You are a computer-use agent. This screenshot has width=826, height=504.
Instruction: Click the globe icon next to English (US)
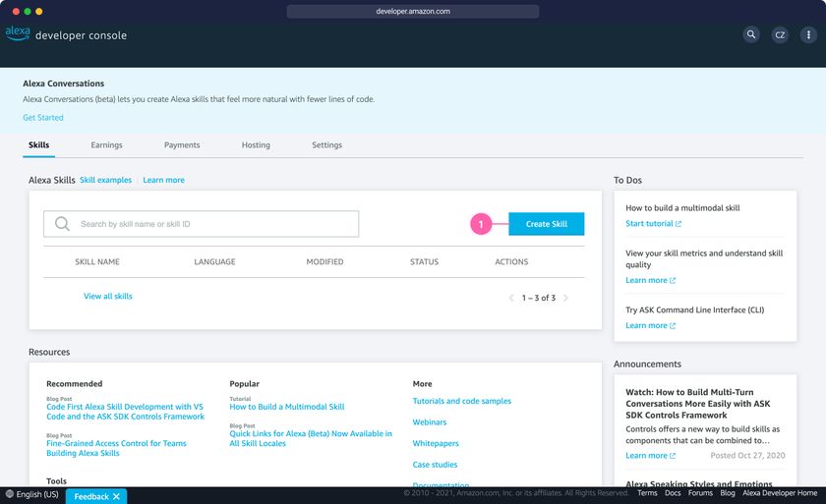click(x=10, y=494)
